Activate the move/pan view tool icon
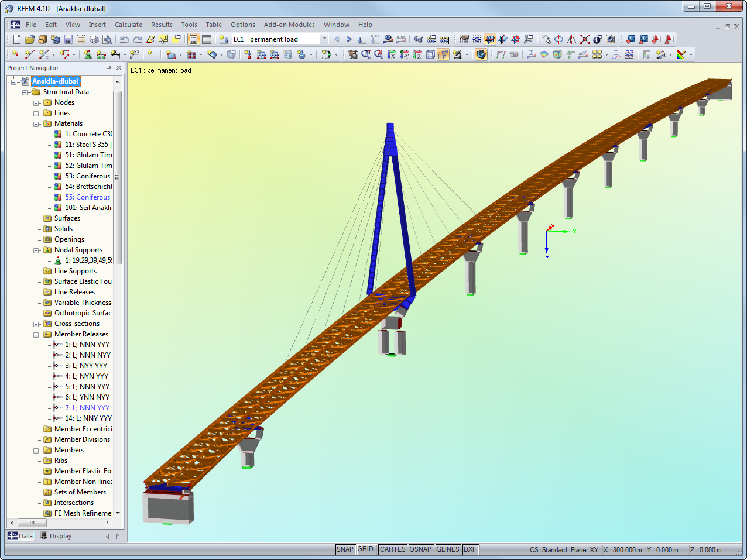Image resolution: width=747 pixels, height=560 pixels. [353, 54]
